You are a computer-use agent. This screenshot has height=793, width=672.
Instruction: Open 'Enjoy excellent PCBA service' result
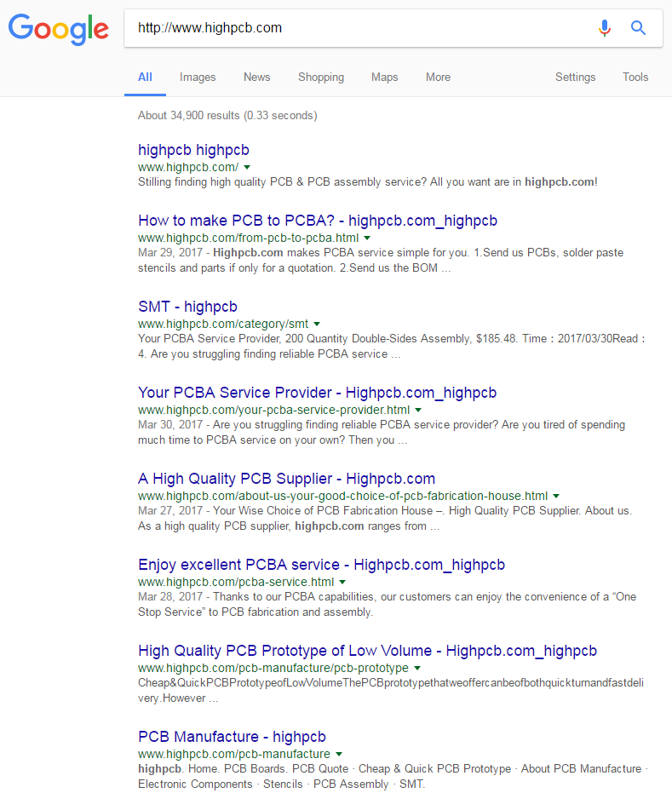[322, 565]
